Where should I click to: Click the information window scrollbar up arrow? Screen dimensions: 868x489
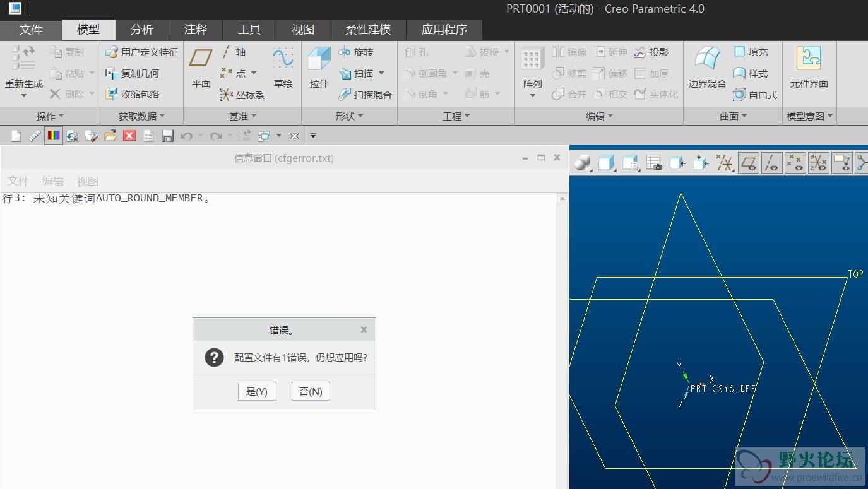[562, 199]
